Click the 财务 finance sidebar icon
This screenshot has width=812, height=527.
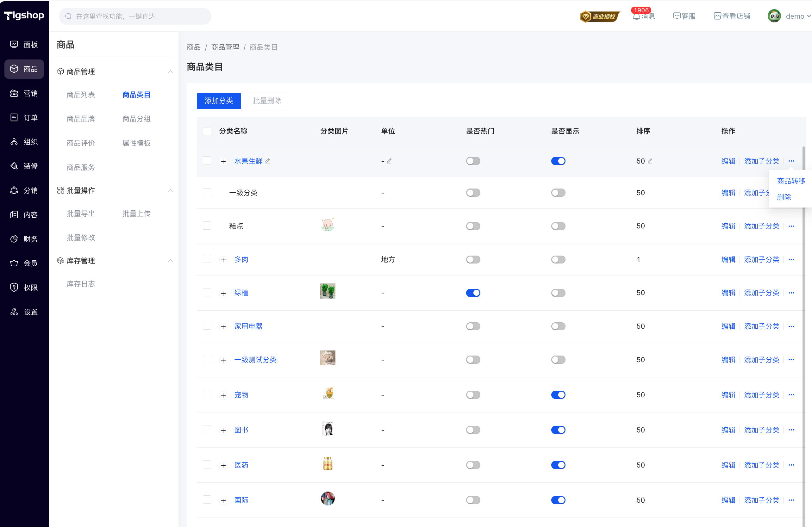[x=14, y=239]
